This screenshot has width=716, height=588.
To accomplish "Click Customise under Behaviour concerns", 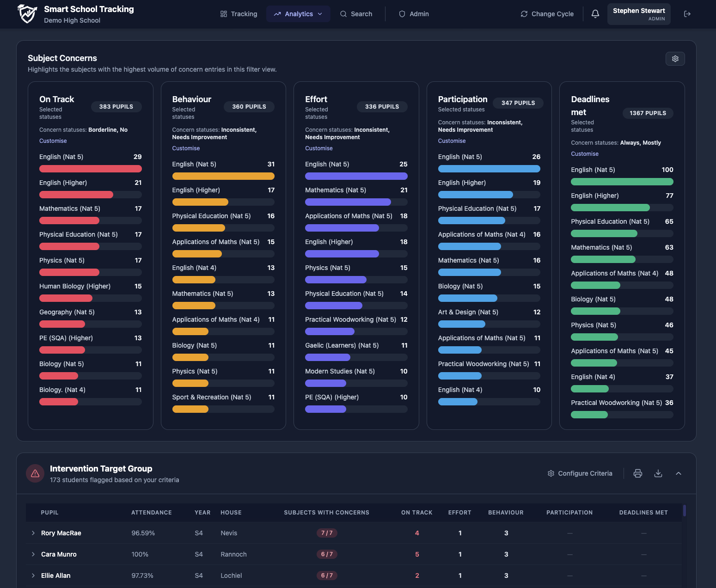I will click(186, 148).
